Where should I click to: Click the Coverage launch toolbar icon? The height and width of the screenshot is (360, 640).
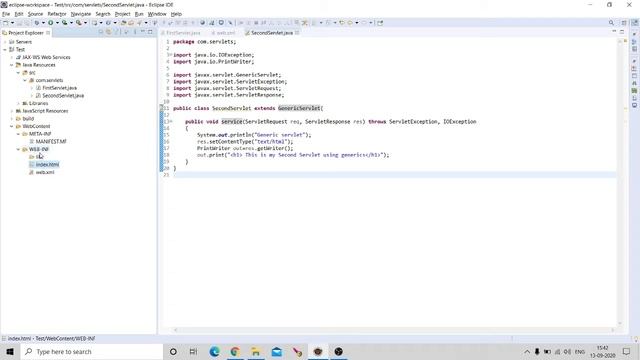(x=64, y=23)
